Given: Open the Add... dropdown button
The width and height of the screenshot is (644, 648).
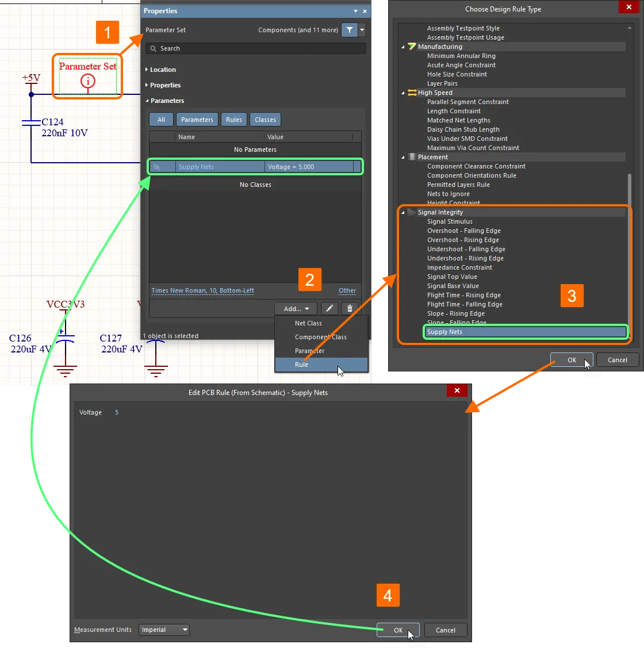Looking at the screenshot, I should click(x=296, y=309).
